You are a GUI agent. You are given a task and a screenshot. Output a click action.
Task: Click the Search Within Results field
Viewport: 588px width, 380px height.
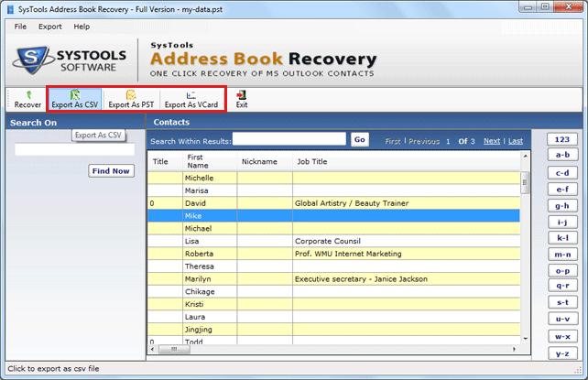click(289, 139)
